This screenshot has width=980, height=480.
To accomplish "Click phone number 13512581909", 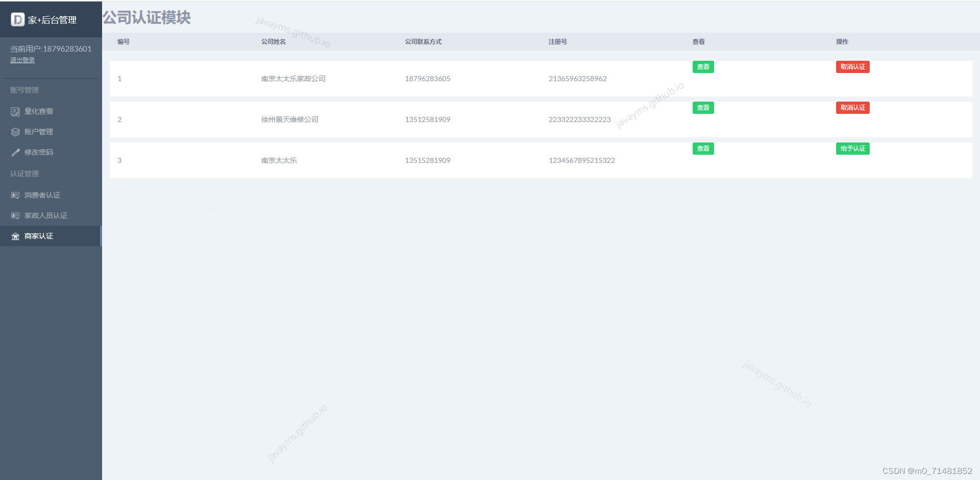I will (x=428, y=119).
